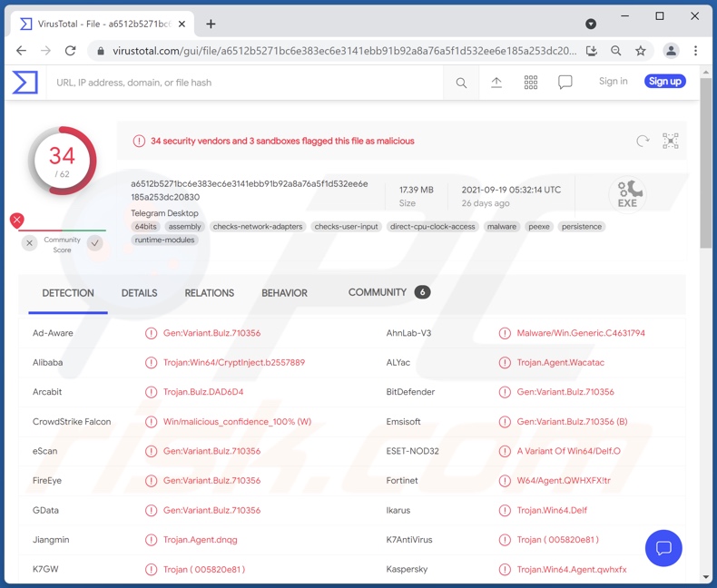Image resolution: width=717 pixels, height=588 pixels.
Task: Click the URL, IP address search field
Action: pyautogui.click(x=245, y=83)
